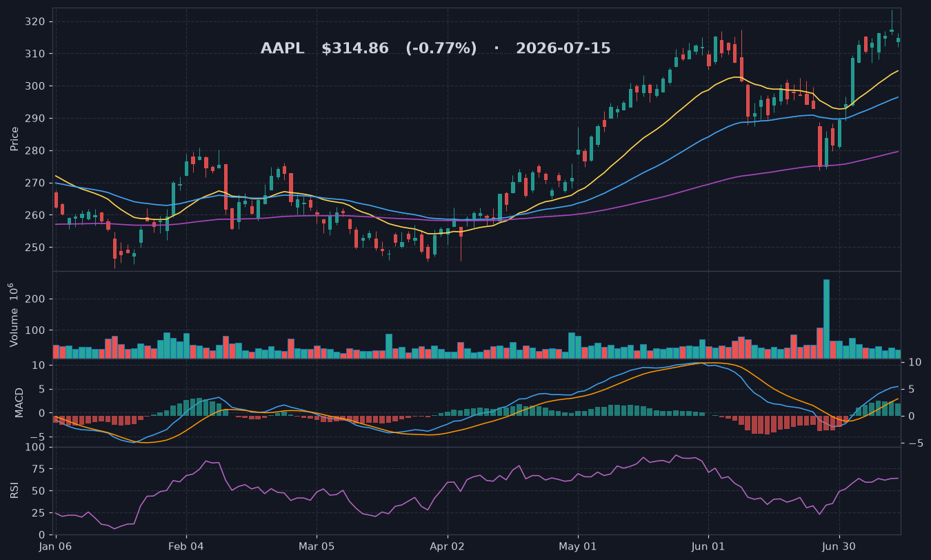Click the Jan 06 date label
931x560 pixels.
[x=56, y=548]
